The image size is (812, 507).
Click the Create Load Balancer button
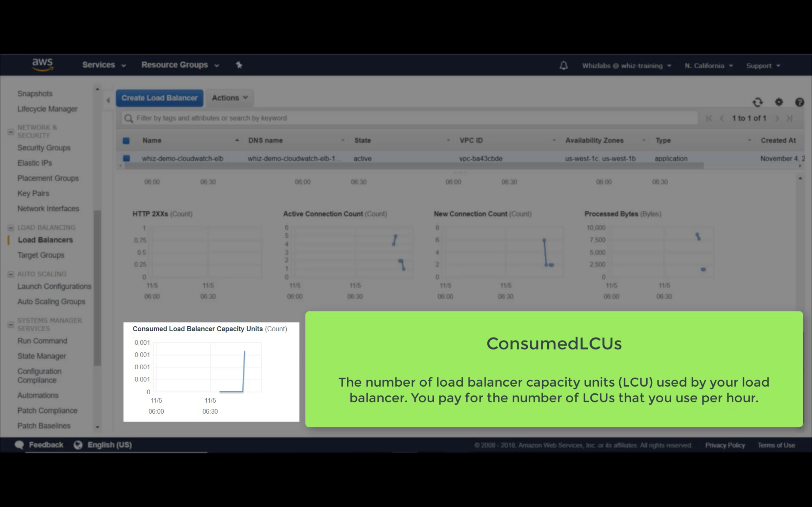(159, 98)
